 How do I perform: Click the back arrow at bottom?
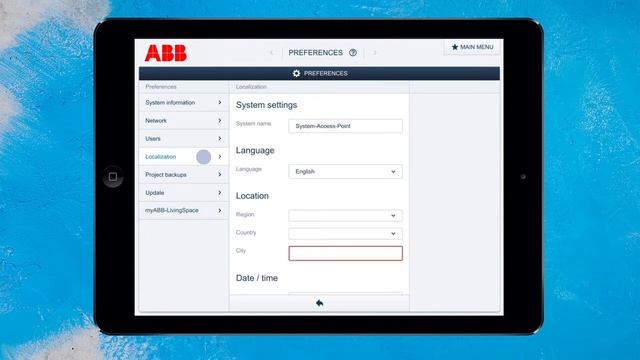pos(320,303)
